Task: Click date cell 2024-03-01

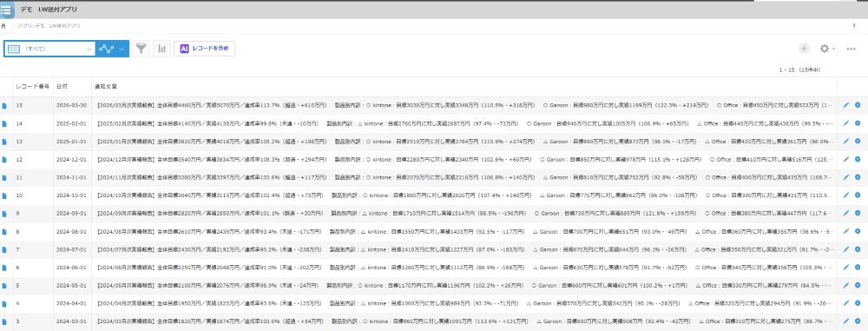Action: coord(70,321)
